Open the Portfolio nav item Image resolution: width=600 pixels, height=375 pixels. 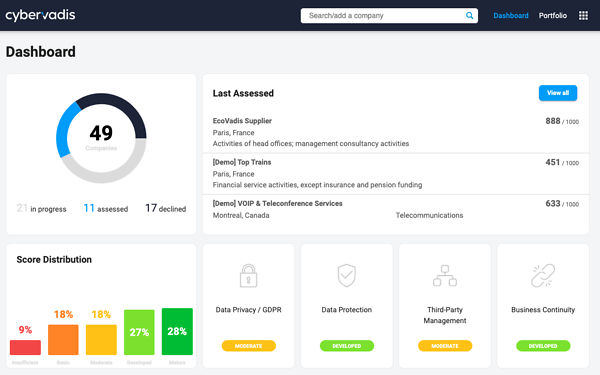click(x=553, y=16)
